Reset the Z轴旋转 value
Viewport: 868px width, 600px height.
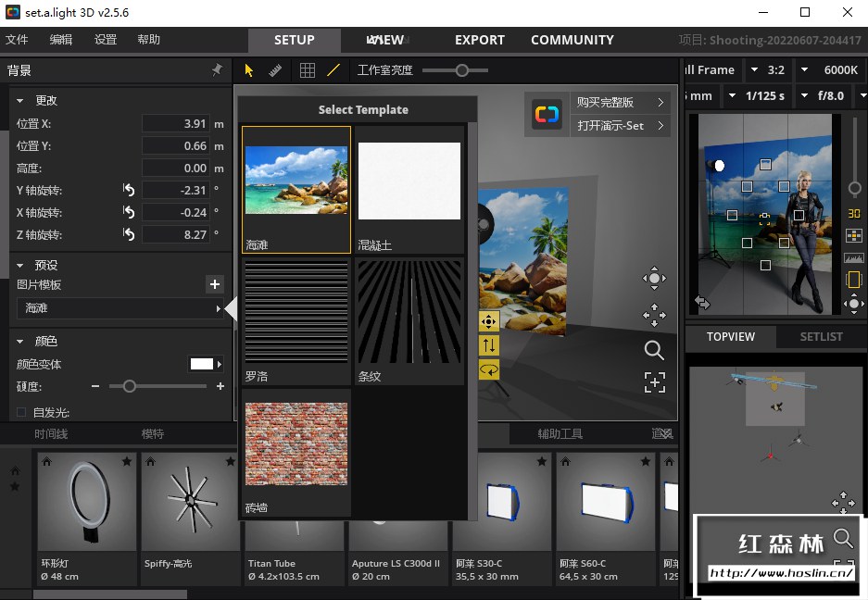(129, 234)
